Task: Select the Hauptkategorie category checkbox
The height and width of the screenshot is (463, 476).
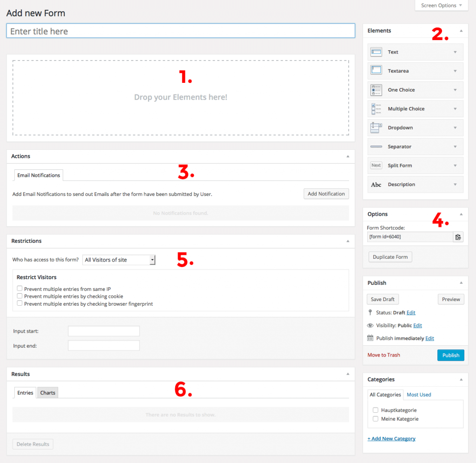Action: (x=375, y=410)
